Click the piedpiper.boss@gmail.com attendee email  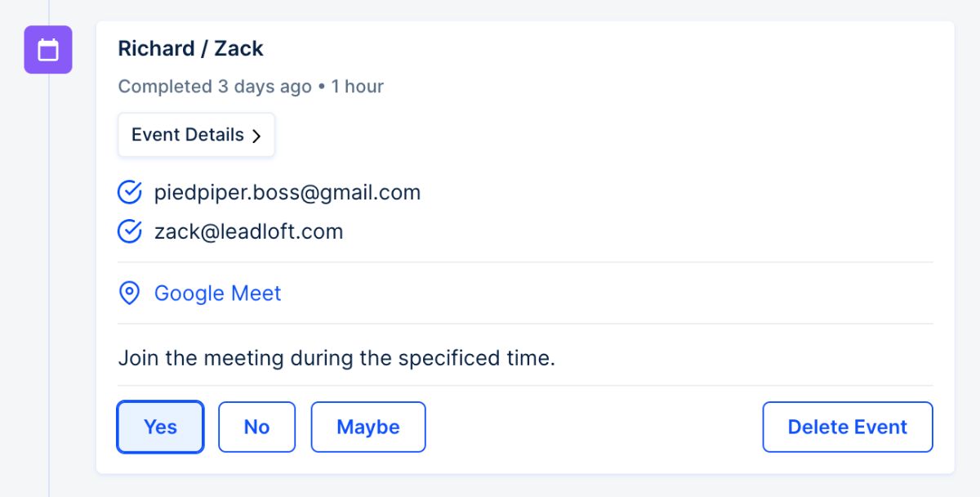click(287, 193)
